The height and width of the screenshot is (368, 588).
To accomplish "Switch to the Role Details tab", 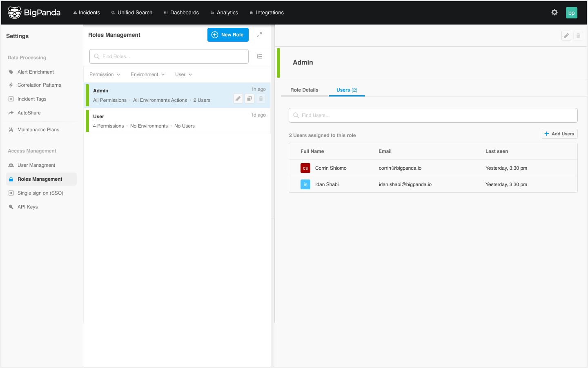I will (304, 90).
